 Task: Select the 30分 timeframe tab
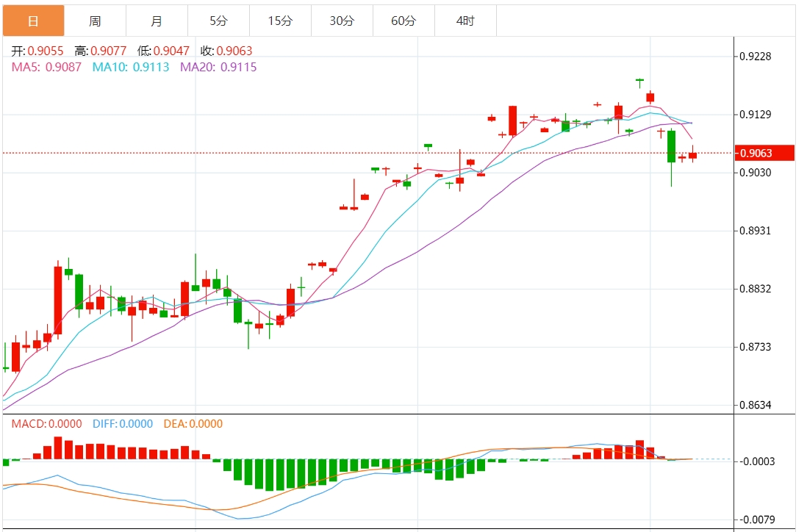(x=342, y=21)
